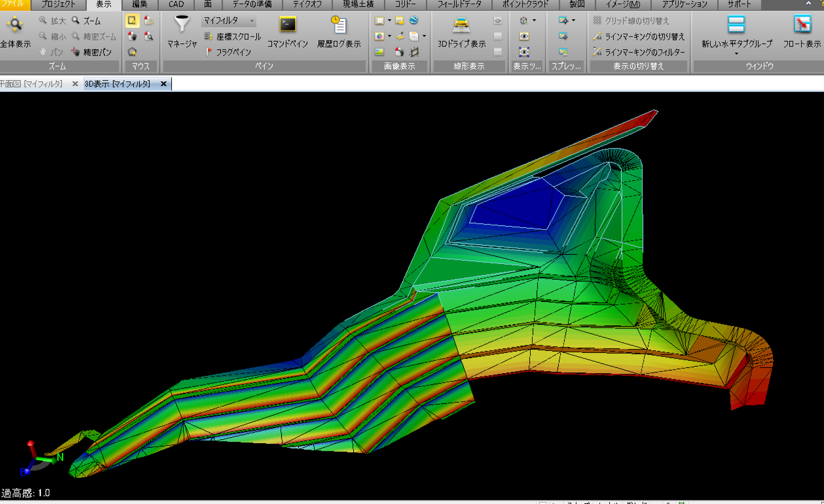
Task: Click the 過高感: 1.0 exaggeration label
Action: 26,493
